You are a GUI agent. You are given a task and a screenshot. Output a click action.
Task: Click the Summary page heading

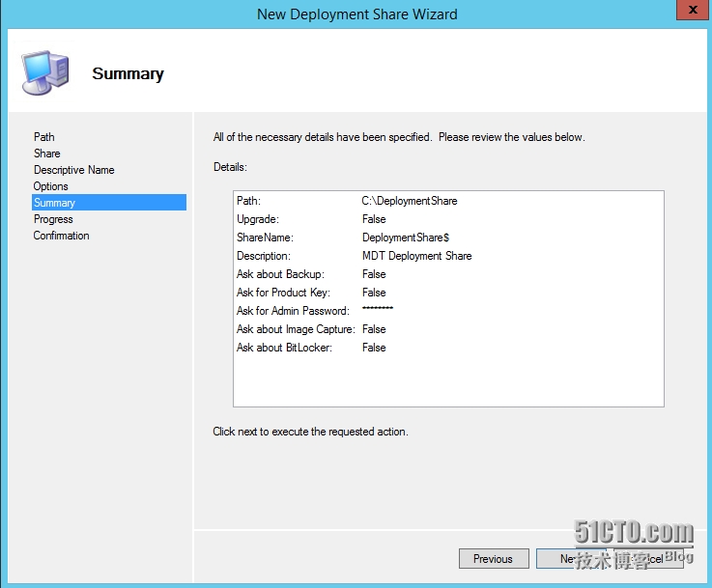(x=128, y=73)
